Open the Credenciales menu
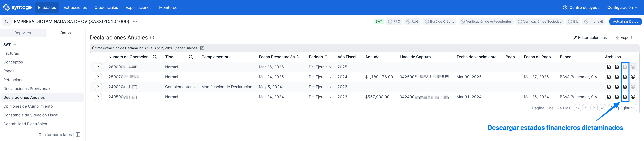644x141 pixels. tap(106, 7)
